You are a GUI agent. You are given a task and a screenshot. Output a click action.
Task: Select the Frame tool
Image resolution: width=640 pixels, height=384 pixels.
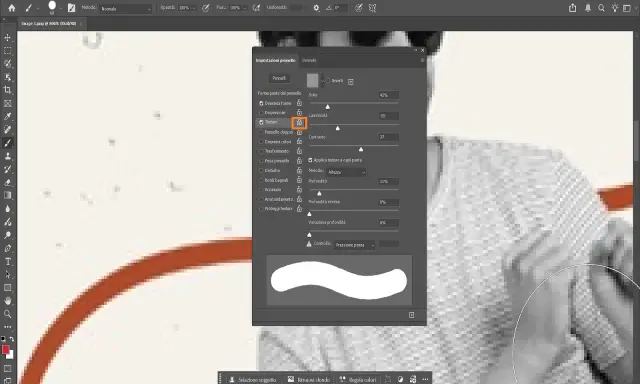(x=7, y=103)
